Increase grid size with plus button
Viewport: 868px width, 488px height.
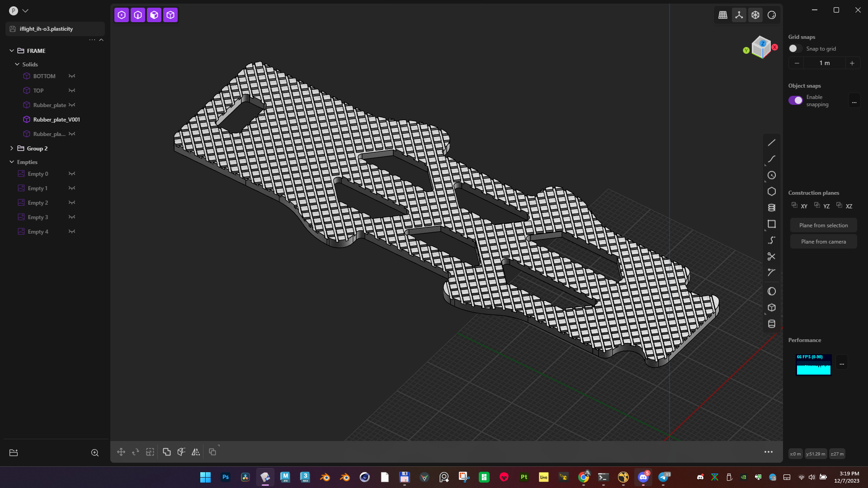pyautogui.click(x=852, y=63)
